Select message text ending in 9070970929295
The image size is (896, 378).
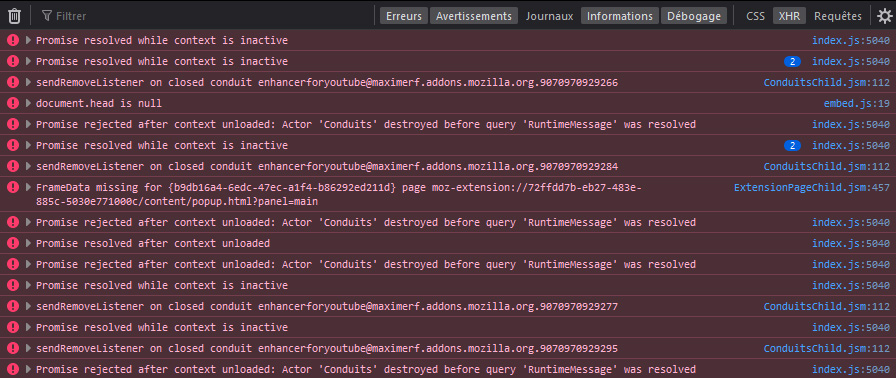[x=327, y=348]
